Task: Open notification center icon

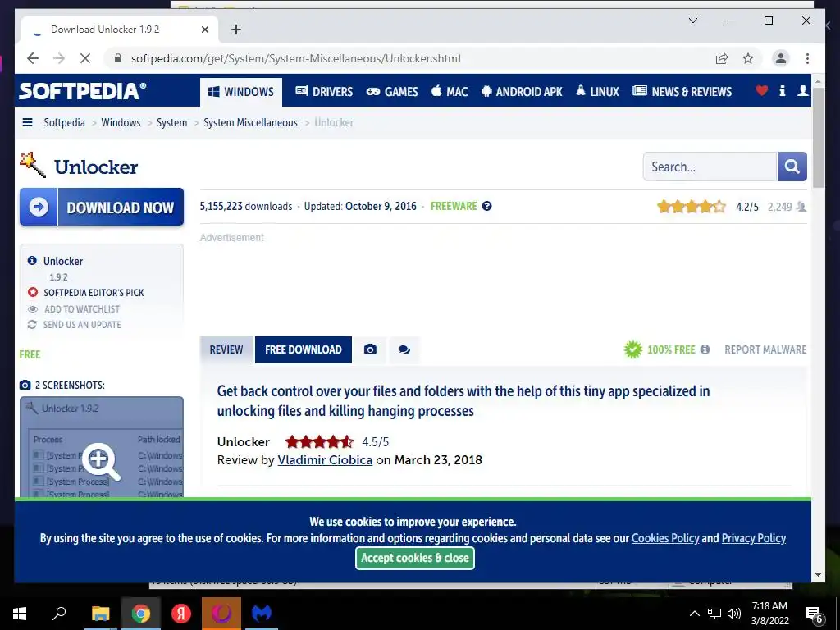Action: (x=815, y=615)
